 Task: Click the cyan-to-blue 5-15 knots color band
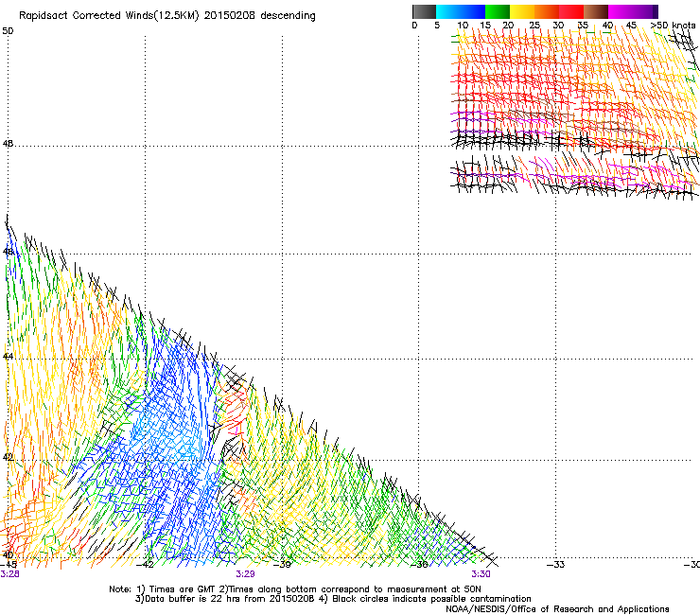point(461,11)
